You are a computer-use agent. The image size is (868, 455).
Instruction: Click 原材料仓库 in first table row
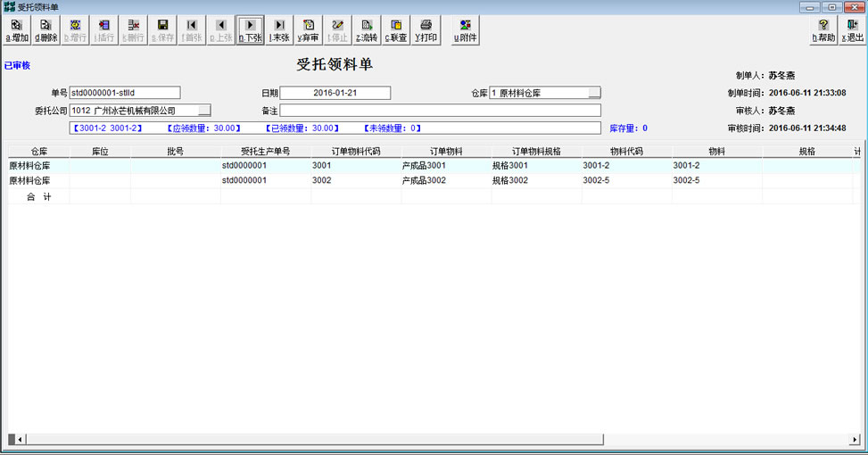click(38, 166)
